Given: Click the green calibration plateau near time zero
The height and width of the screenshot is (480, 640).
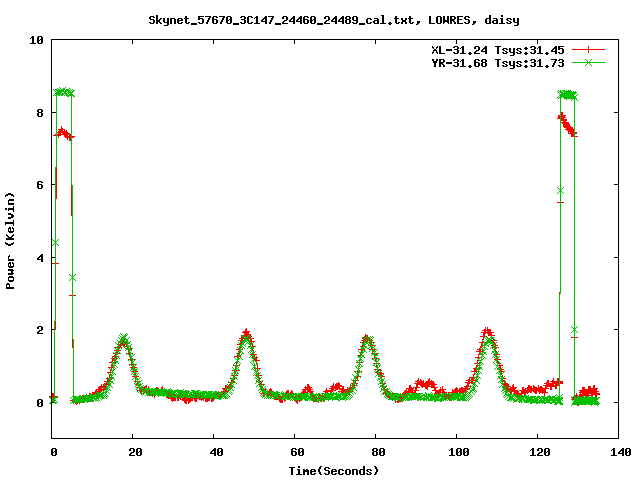Looking at the screenshot, I should click(x=64, y=92).
